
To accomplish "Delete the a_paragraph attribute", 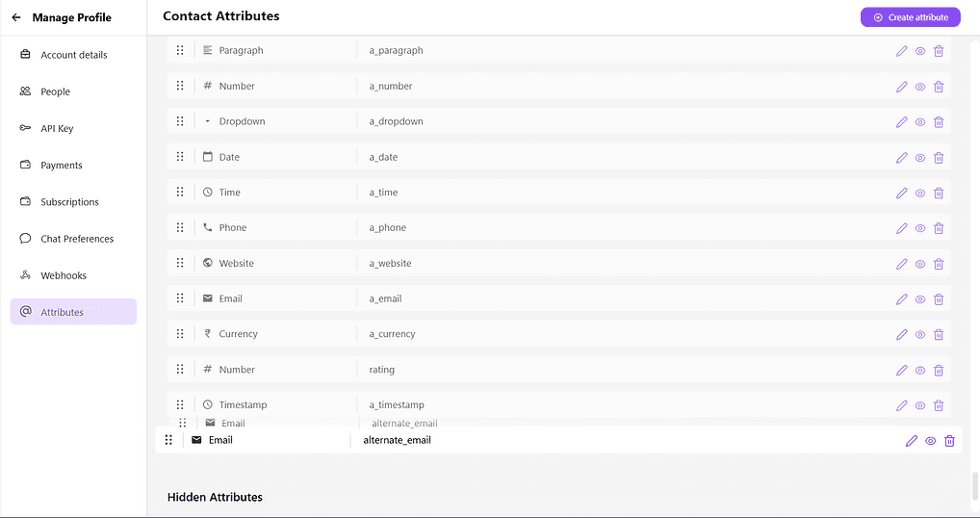I will pos(939,51).
